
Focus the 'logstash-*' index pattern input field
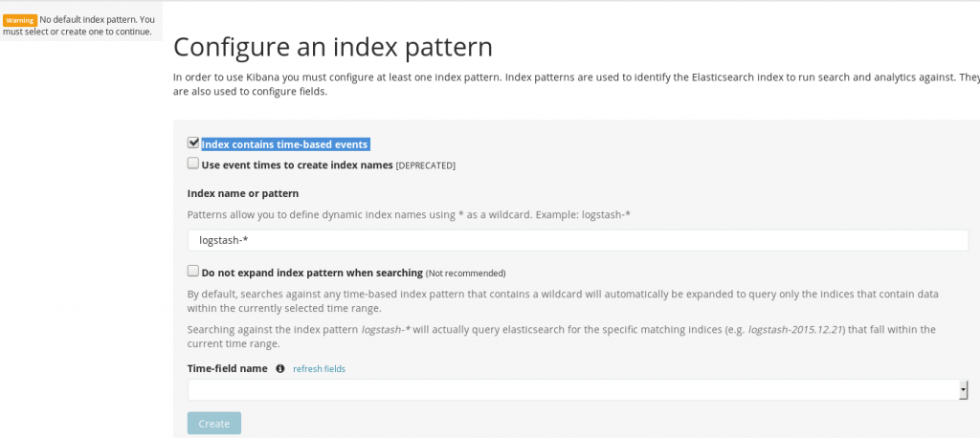coord(578,240)
